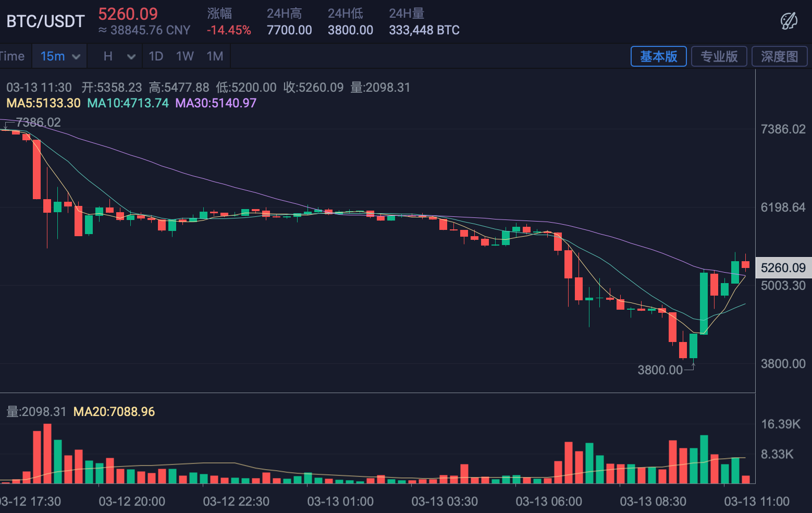Viewport: 812px width, 513px height.
Task: Open the 专业版 professional view
Action: click(x=719, y=56)
